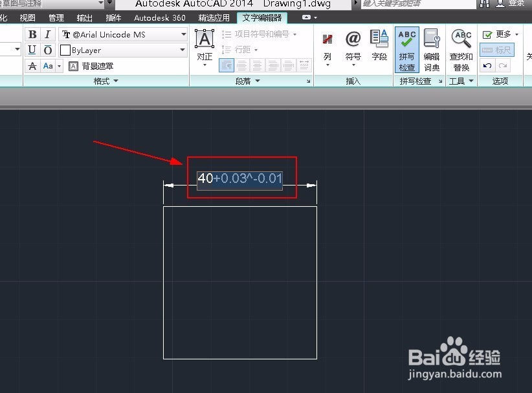Expand the change case dropdown arrow
Image resolution: width=532 pixels, height=393 pixels.
click(x=60, y=66)
